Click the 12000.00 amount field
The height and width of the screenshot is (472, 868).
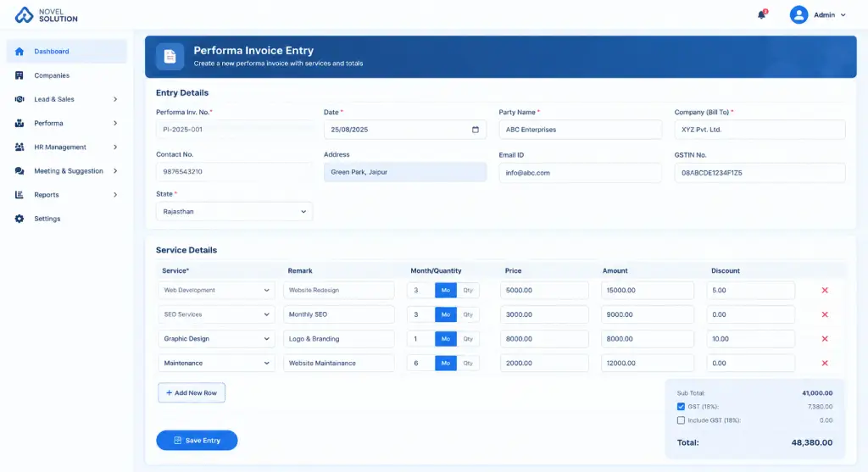pos(647,363)
